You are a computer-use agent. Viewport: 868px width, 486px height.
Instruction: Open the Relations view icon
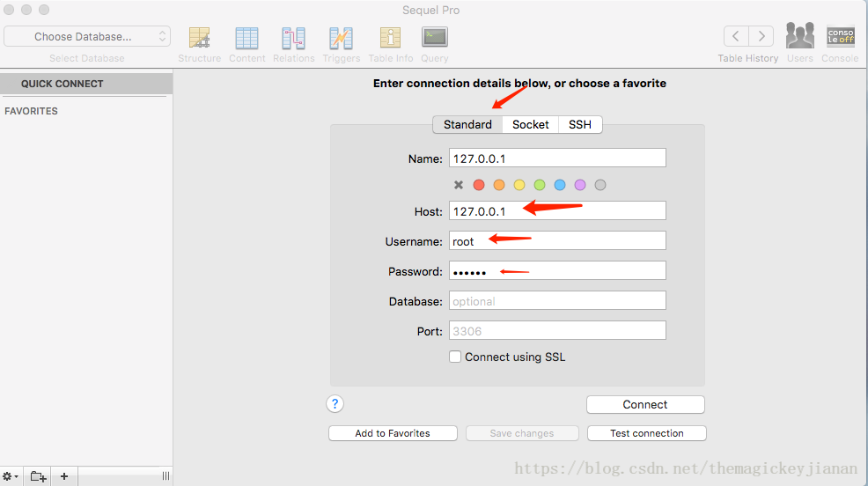tap(293, 38)
